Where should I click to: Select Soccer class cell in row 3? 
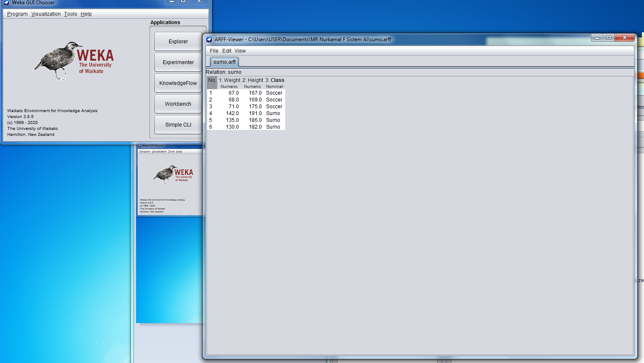[275, 107]
